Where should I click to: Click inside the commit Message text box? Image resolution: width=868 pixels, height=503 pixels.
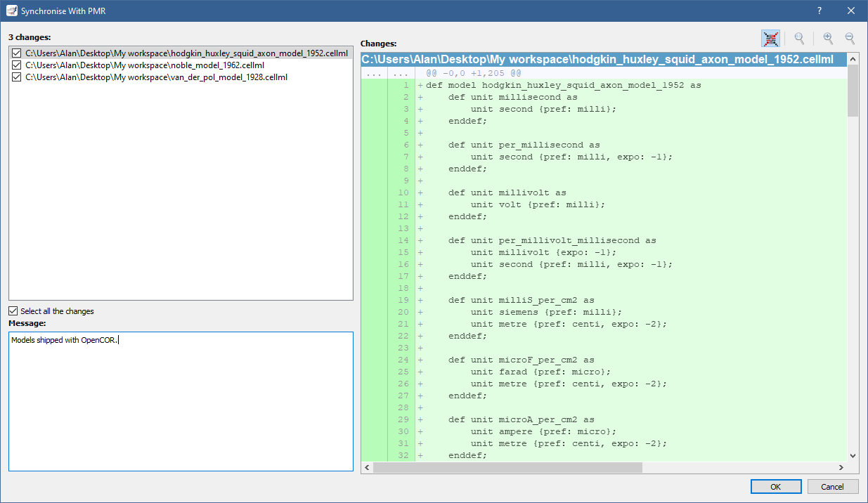click(x=181, y=400)
